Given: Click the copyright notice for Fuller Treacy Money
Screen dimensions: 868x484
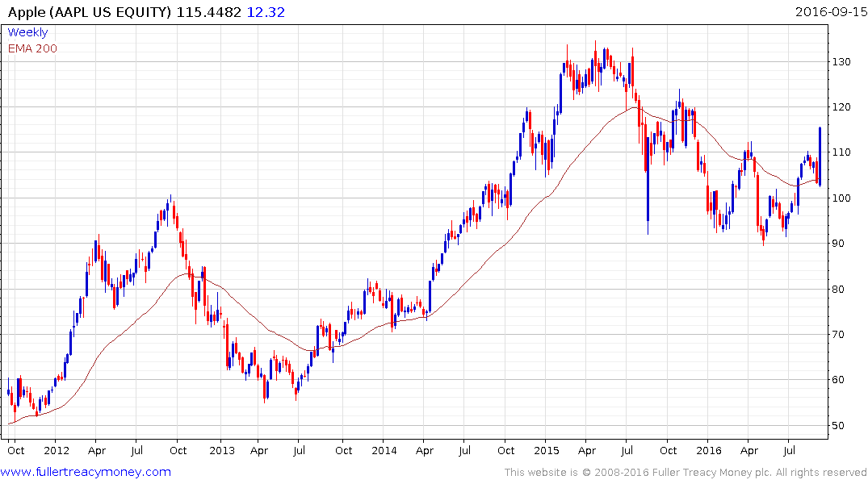Looking at the screenshot, I should click(x=686, y=473).
